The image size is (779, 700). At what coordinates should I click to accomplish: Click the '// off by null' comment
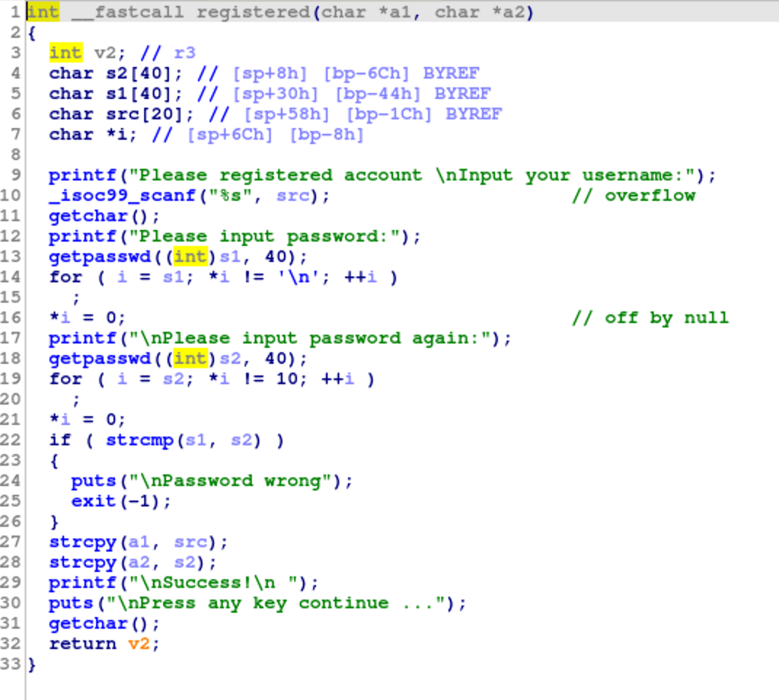coord(651,318)
